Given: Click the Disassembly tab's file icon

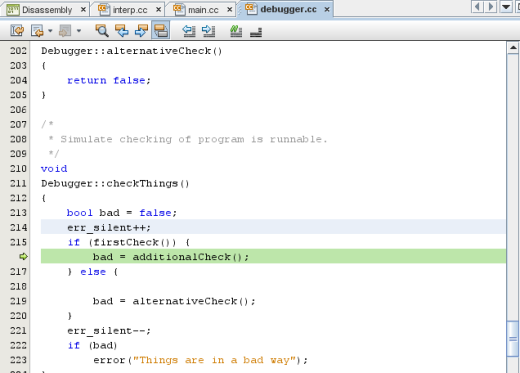Looking at the screenshot, I should (x=13, y=10).
